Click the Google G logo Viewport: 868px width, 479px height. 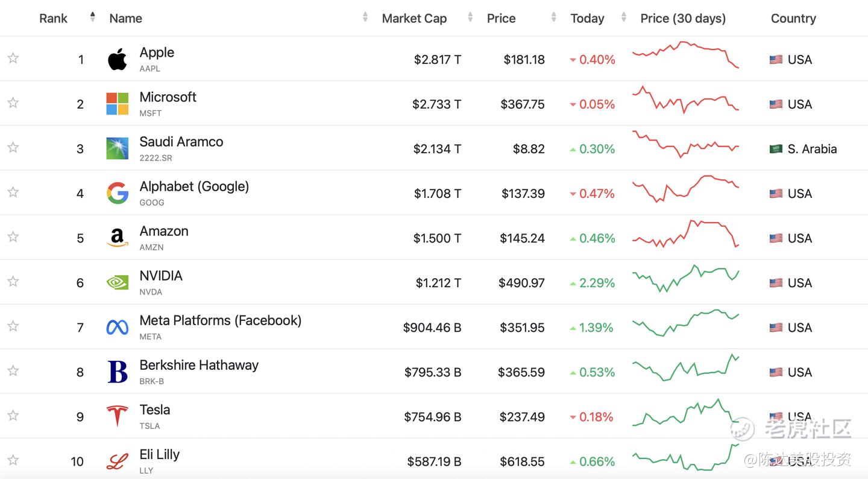[118, 193]
